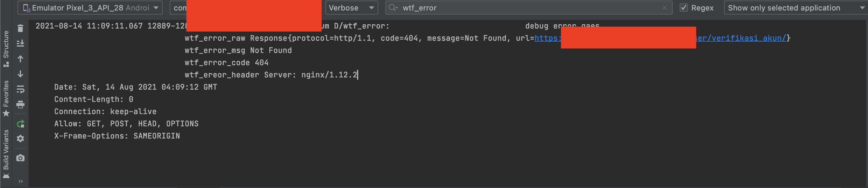Open logcat settings gear icon
This screenshot has height=188, width=868.
click(x=20, y=139)
